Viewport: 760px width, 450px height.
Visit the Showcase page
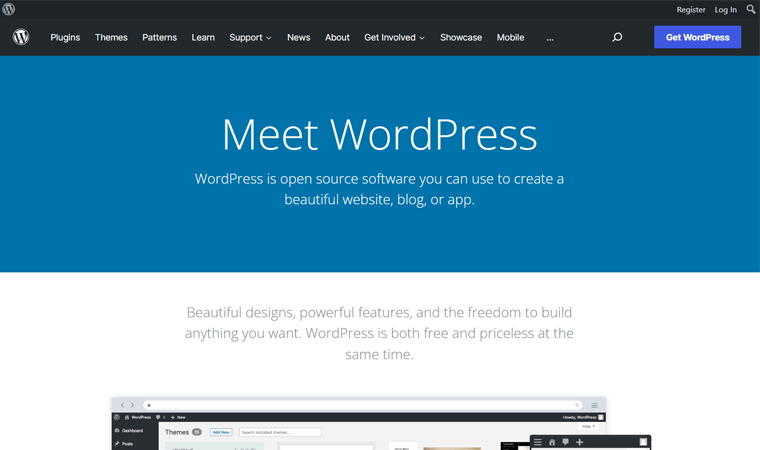pyautogui.click(x=461, y=37)
